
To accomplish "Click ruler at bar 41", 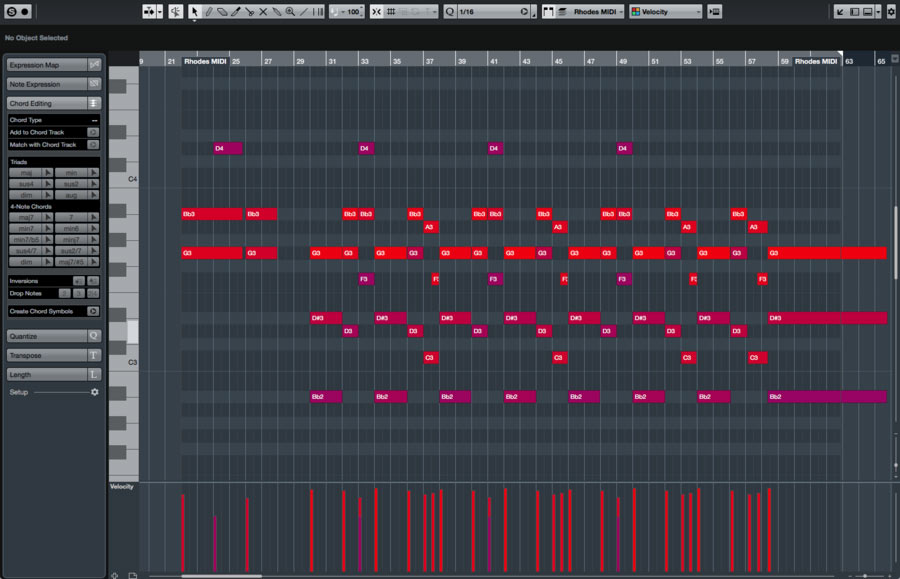I will coord(494,61).
